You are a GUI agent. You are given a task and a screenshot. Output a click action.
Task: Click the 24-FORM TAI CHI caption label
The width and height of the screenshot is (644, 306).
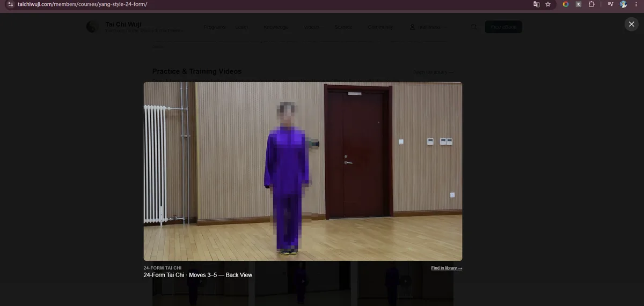[x=163, y=268]
